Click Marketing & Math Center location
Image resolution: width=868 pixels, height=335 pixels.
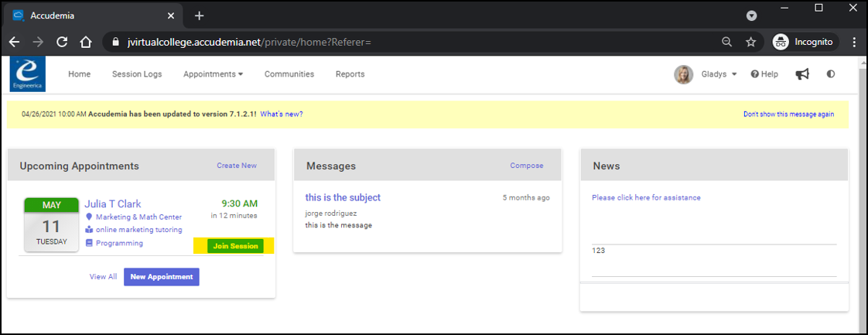tap(138, 217)
